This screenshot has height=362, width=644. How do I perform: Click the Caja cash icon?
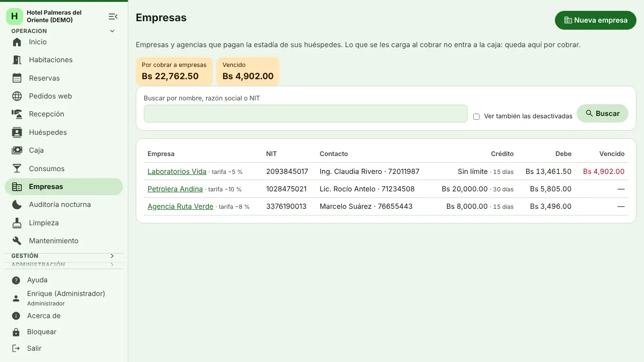[17, 150]
